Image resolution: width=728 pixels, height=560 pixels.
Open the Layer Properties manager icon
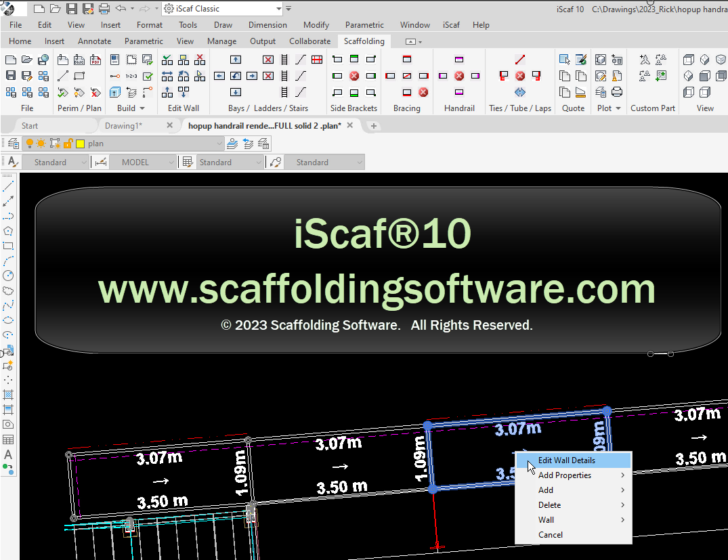click(14, 144)
